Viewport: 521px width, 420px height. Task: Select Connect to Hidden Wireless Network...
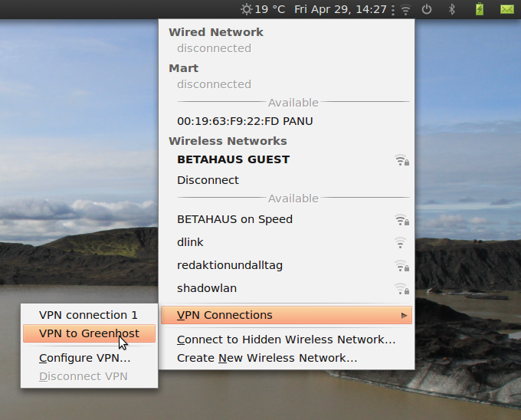tap(286, 340)
